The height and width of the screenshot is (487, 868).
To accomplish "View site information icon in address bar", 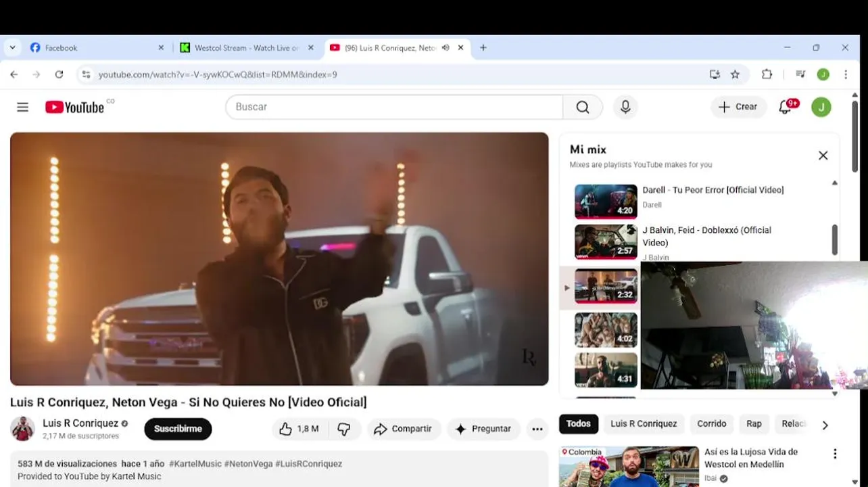I will (86, 74).
